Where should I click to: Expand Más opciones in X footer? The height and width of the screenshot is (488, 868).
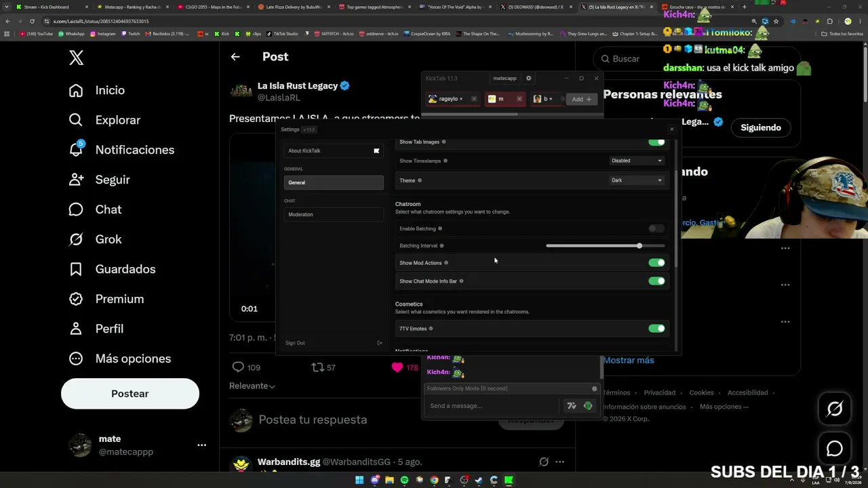(x=724, y=407)
